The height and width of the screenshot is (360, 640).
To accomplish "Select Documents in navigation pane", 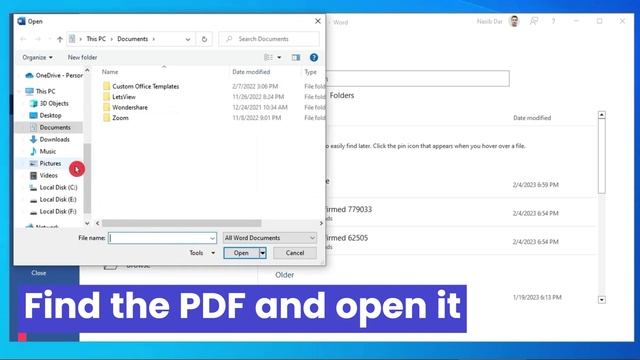I will 49,127.
